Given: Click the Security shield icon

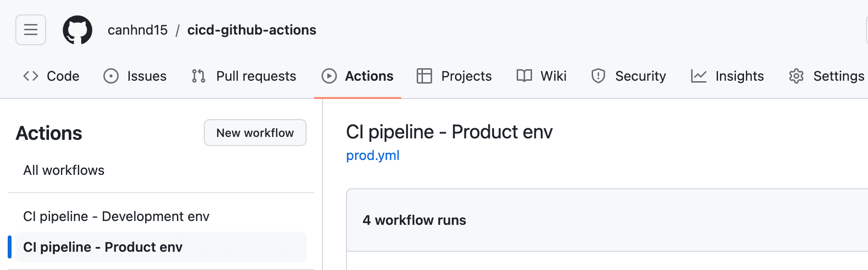Looking at the screenshot, I should [598, 76].
